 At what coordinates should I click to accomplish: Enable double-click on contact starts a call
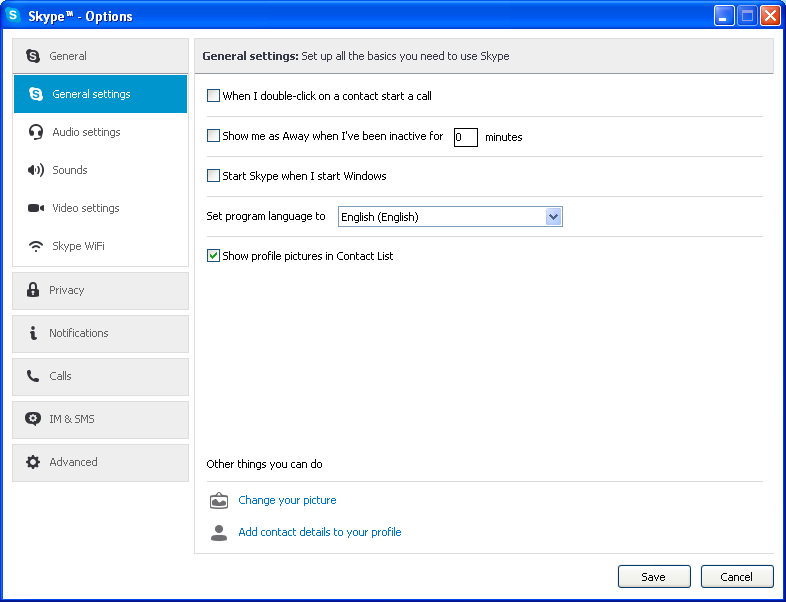point(214,96)
